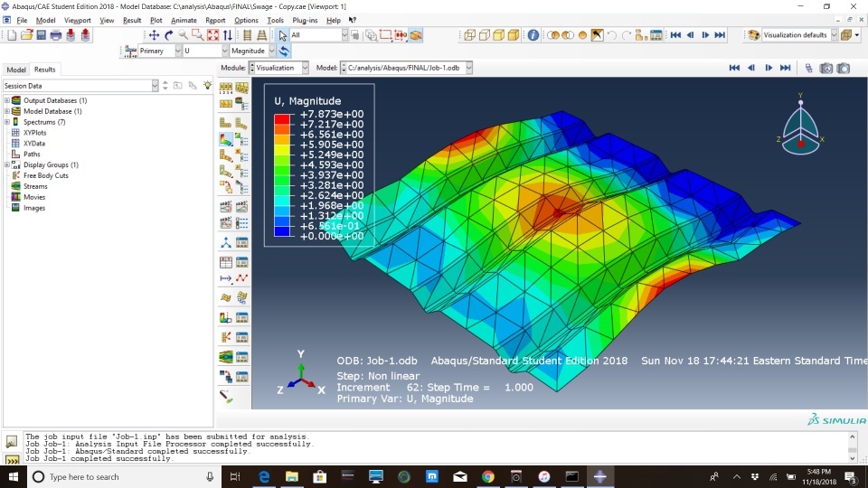Save the model database
The image size is (868, 488).
(x=41, y=35)
